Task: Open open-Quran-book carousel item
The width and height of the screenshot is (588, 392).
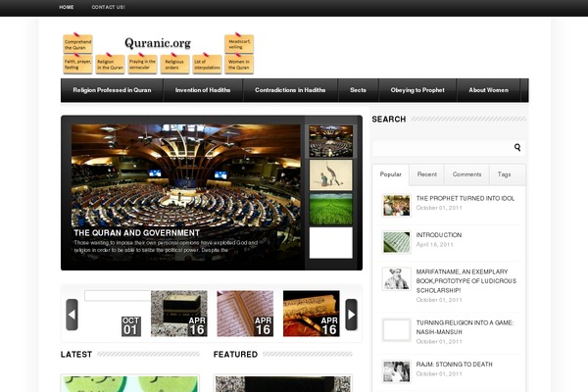Action: point(245,314)
